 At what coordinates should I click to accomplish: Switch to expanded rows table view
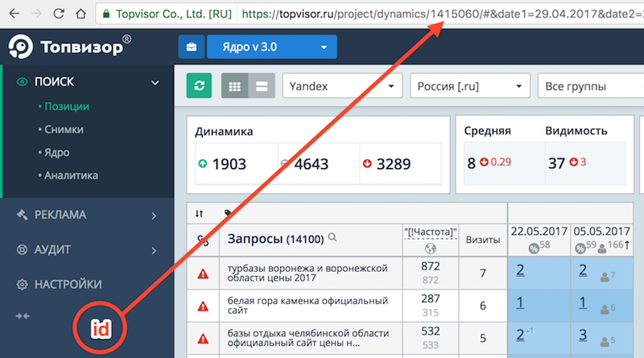pyautogui.click(x=262, y=86)
